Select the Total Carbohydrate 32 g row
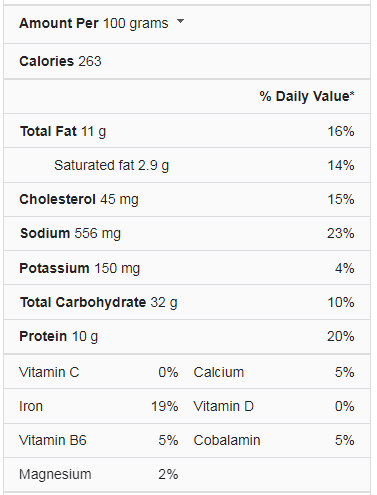 pos(187,302)
